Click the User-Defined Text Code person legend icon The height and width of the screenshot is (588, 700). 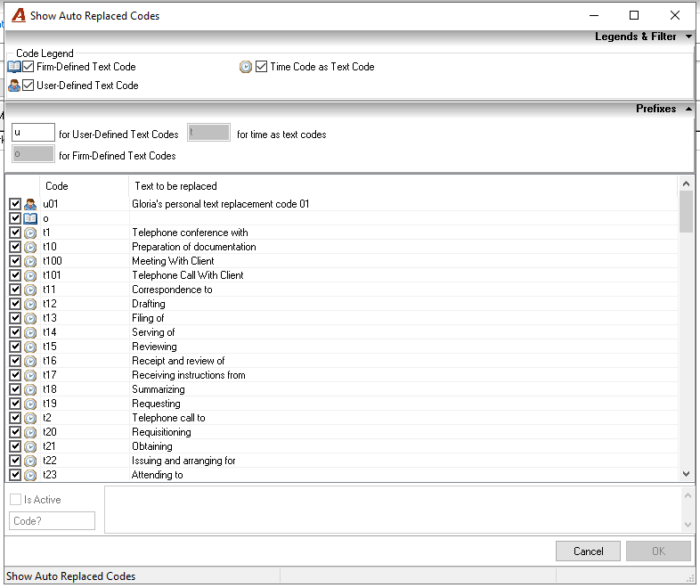[14, 86]
